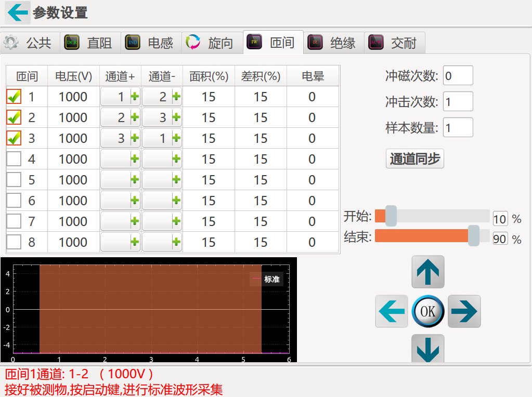Screen dimensions: 532x397
Task: Click the DCR icon on 直阻 tab
Action: (x=72, y=43)
